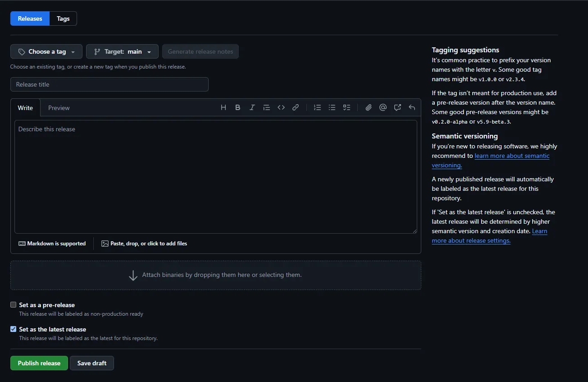Insert code formatting icon

(281, 107)
